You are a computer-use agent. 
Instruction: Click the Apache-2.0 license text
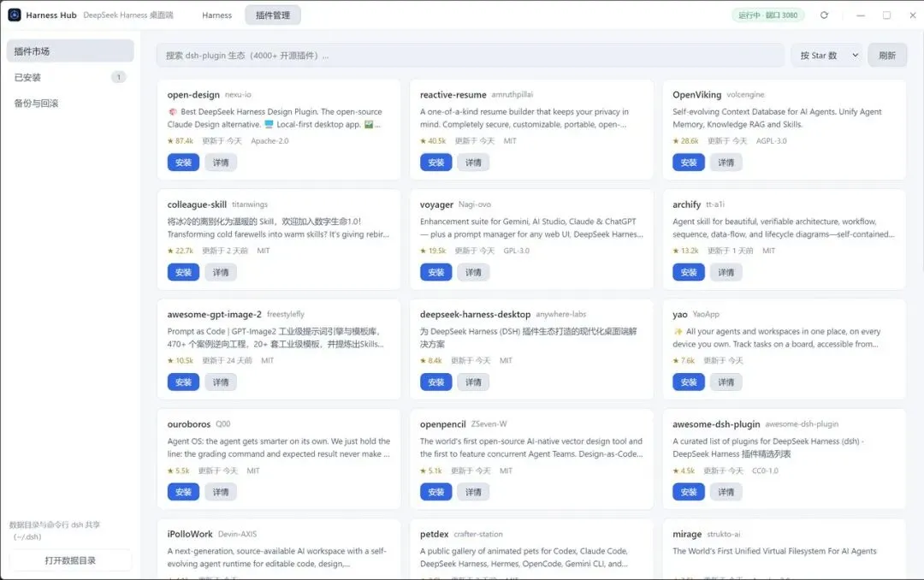point(269,141)
